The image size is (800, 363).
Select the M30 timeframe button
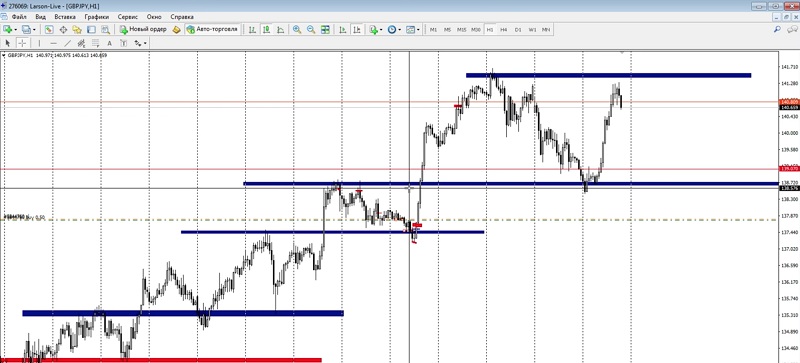point(476,30)
